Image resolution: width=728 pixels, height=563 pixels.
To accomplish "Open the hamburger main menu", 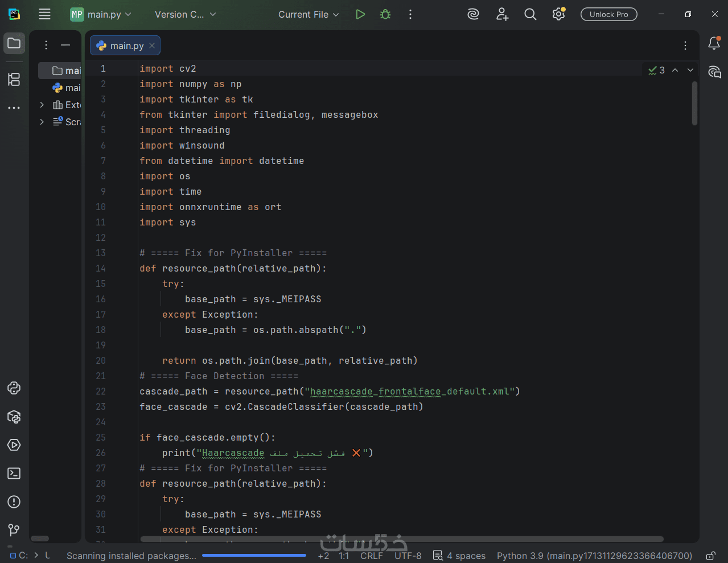I will (x=44, y=14).
